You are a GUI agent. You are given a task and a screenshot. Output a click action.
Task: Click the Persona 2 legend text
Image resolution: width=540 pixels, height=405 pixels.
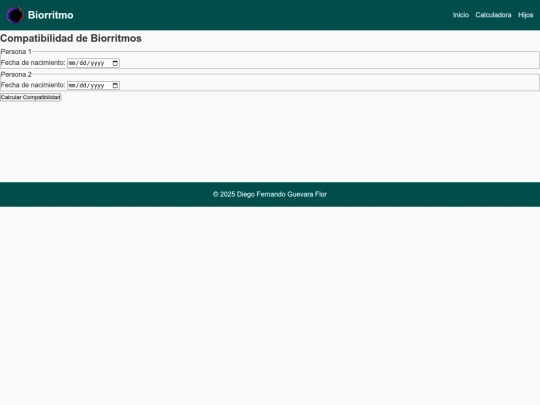(x=16, y=74)
